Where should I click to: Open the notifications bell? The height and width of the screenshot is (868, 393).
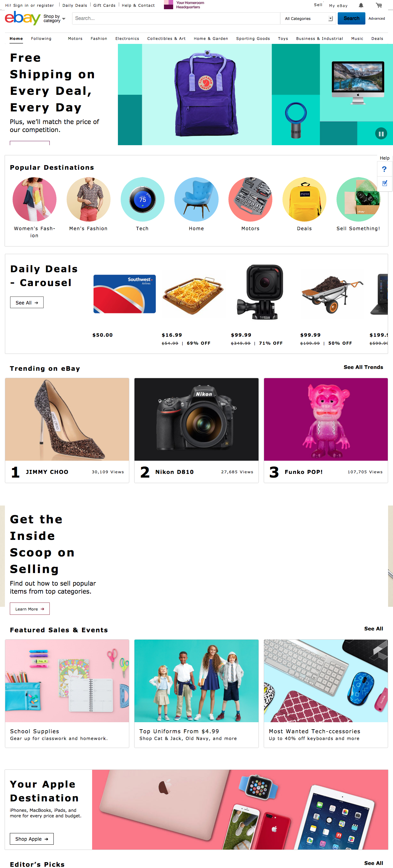coord(361,6)
